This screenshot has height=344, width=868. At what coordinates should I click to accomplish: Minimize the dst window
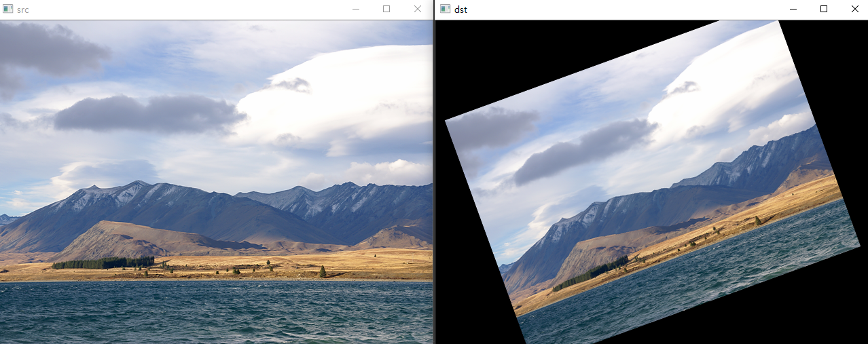pos(793,9)
